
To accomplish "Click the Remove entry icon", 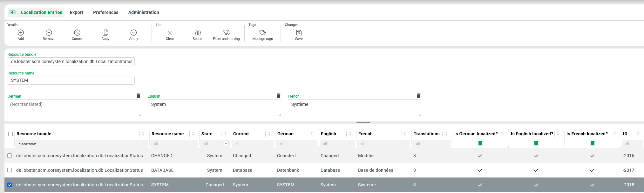I will (x=49, y=33).
